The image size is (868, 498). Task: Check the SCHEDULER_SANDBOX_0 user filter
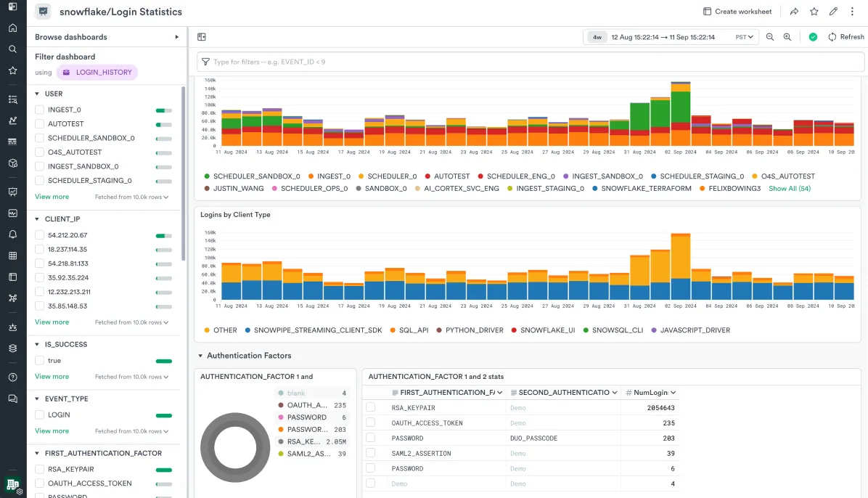pos(39,138)
